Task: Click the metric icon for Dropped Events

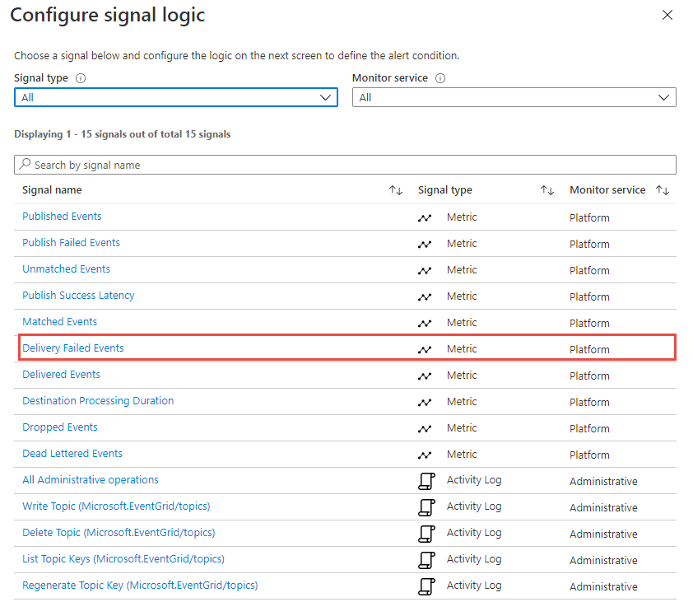Action: [x=425, y=429]
